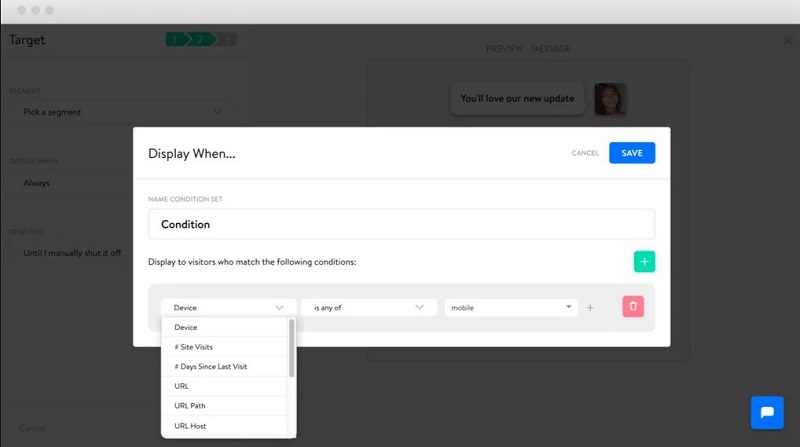800x447 pixels.
Task: Open the Device condition type dropdown
Action: click(229, 308)
